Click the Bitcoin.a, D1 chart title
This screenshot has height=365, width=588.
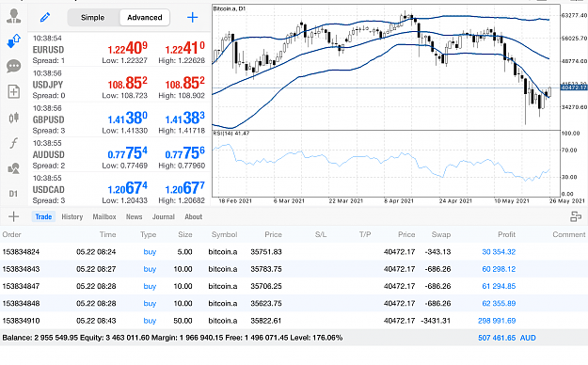tap(230, 8)
